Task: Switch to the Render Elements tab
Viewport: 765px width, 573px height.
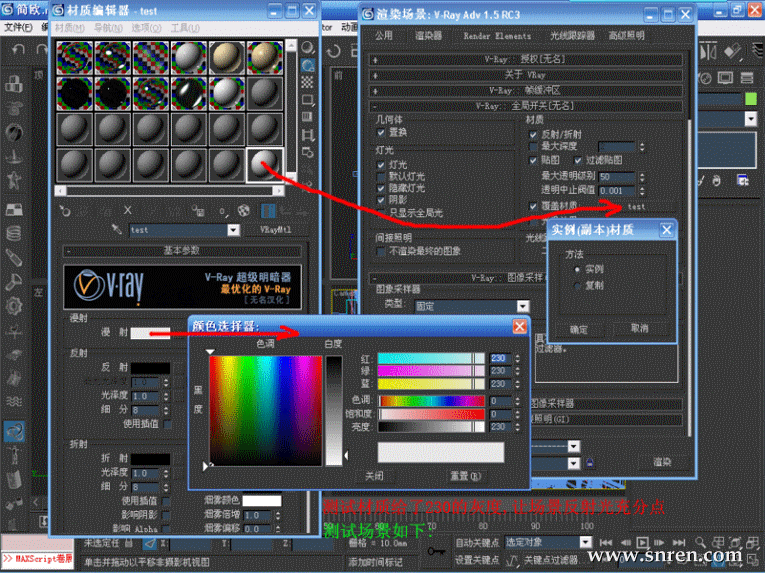Action: click(497, 36)
